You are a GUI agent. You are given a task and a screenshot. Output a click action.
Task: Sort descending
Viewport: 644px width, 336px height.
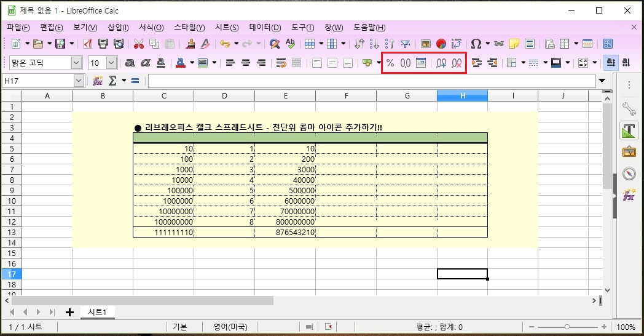[x=390, y=44]
